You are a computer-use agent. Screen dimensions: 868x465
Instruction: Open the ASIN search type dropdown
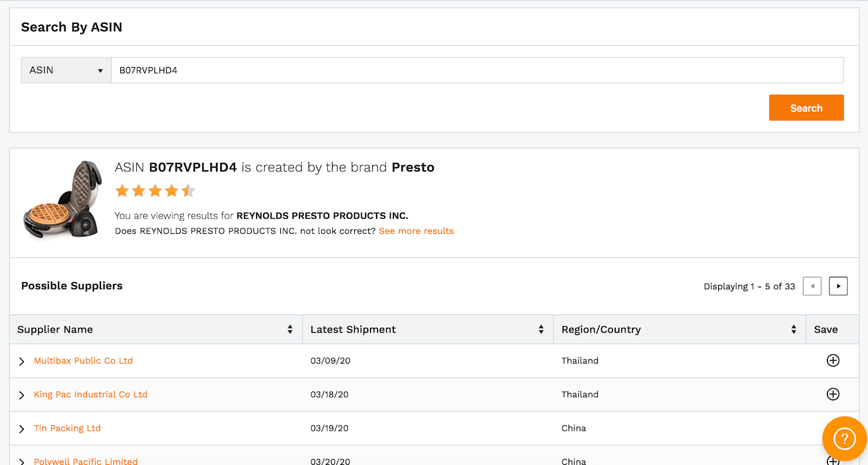66,70
